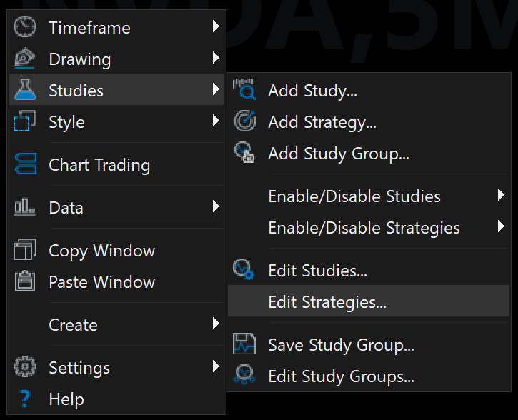Click the Copy Window icon

point(25,249)
